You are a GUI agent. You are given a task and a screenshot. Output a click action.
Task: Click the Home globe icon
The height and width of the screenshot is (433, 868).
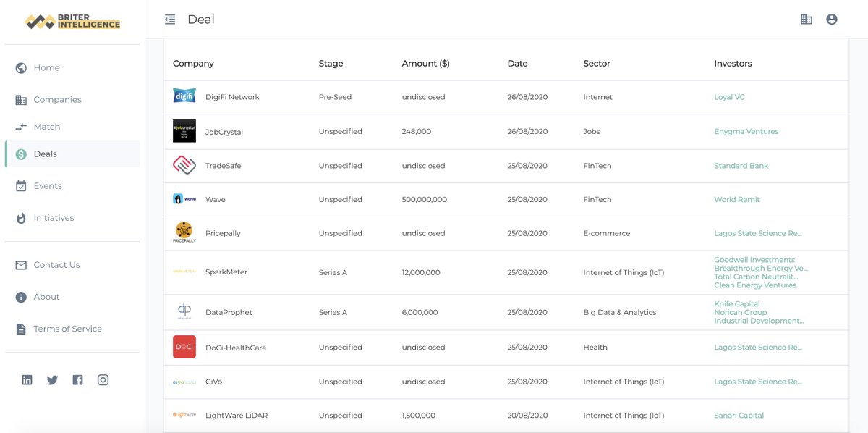[x=21, y=68]
